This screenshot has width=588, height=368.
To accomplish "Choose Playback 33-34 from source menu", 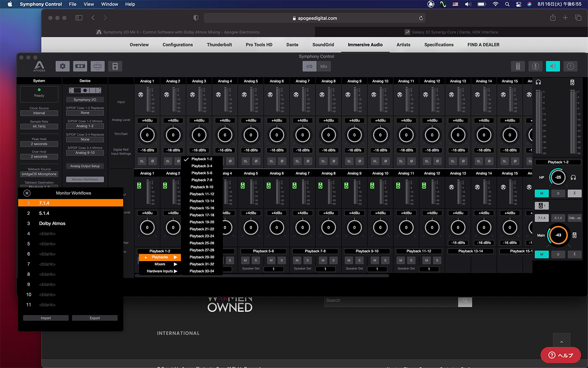I will coord(202,271).
